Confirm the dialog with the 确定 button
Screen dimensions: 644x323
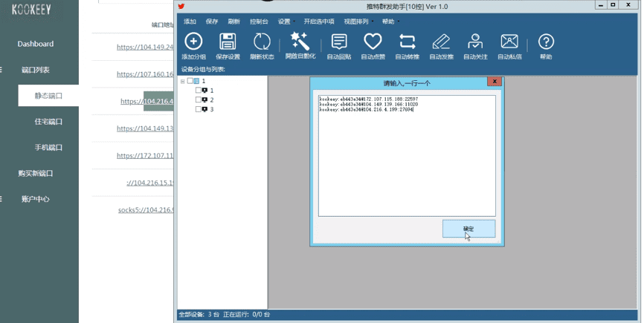[468, 229]
